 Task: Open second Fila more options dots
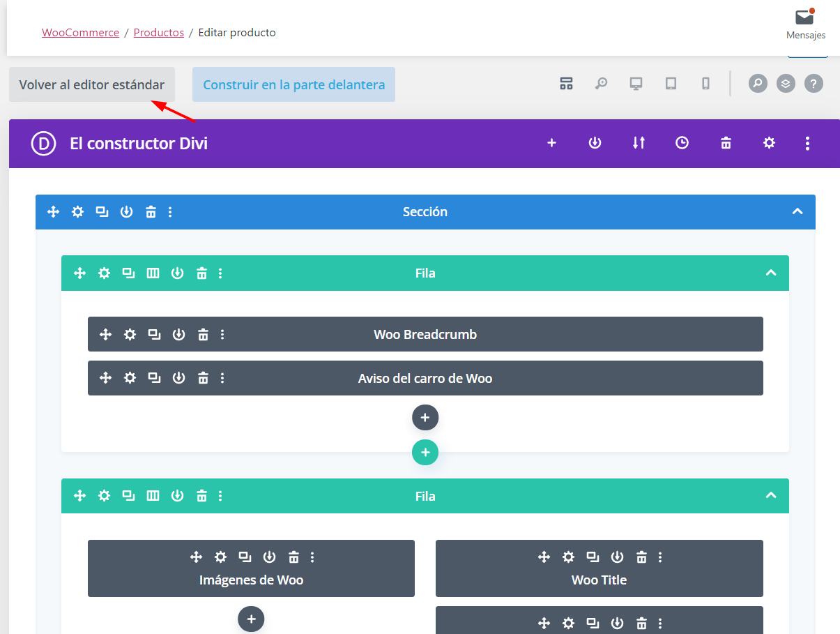click(220, 496)
